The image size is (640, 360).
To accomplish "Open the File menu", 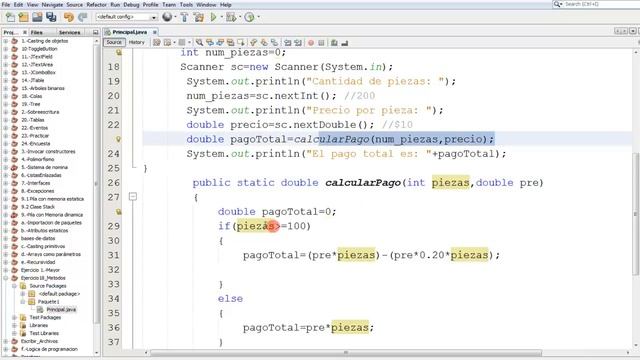I will tap(6, 4).
